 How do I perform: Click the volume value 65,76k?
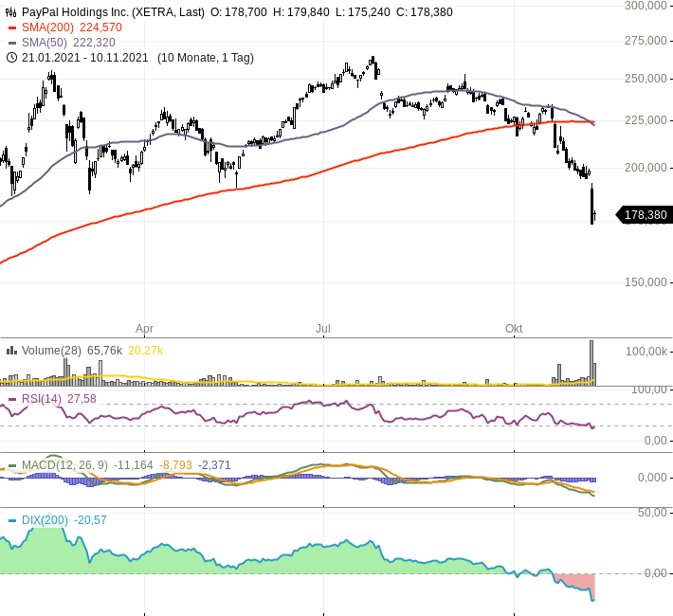click(104, 351)
